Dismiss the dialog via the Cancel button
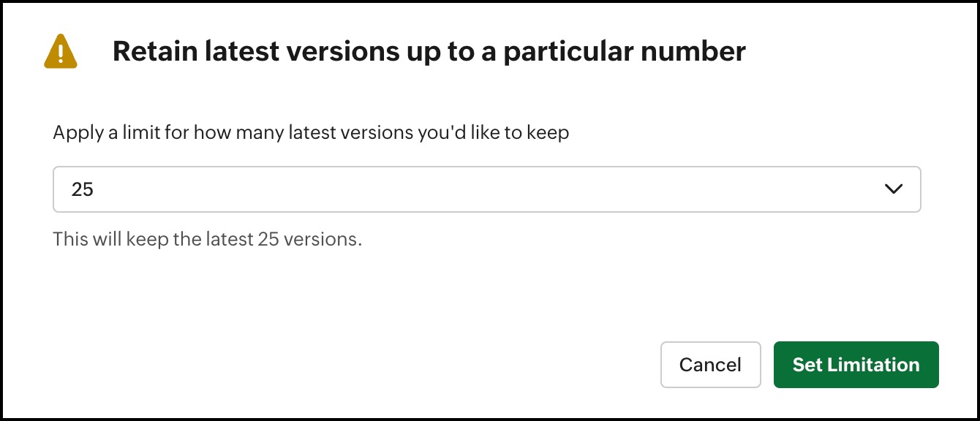The width and height of the screenshot is (980, 421). pos(710,365)
